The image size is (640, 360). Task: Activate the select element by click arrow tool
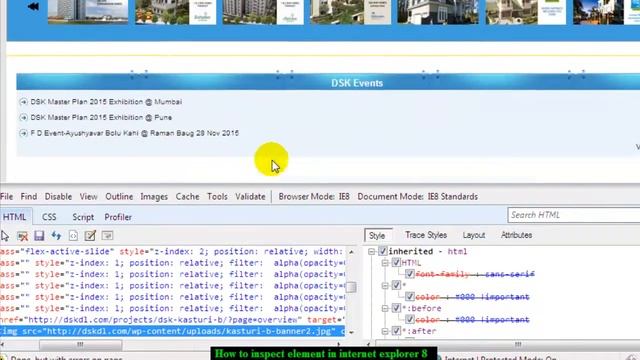(5, 236)
